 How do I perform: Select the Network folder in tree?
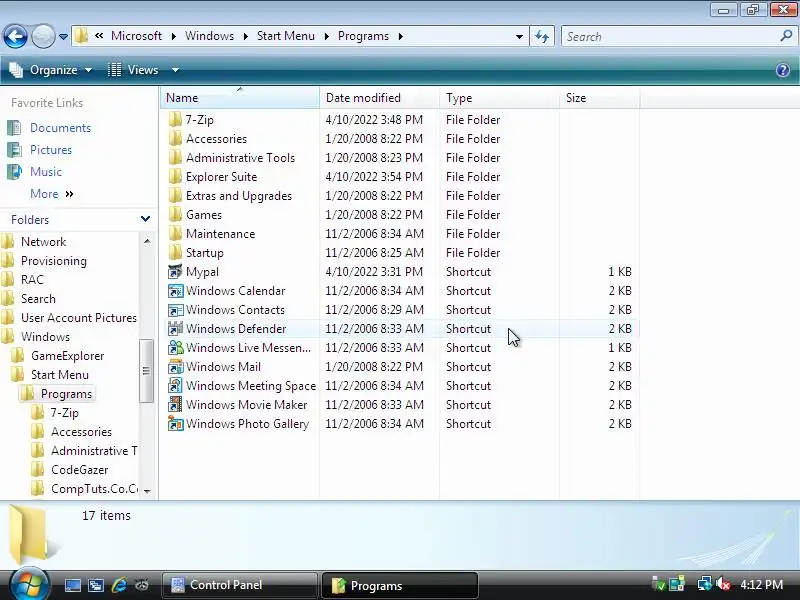[43, 242]
